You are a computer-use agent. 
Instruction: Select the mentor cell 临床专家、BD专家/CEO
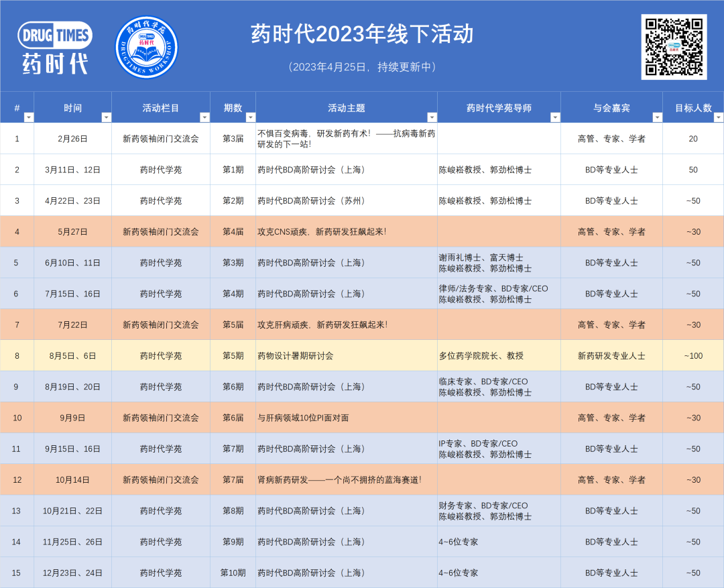[499, 387]
